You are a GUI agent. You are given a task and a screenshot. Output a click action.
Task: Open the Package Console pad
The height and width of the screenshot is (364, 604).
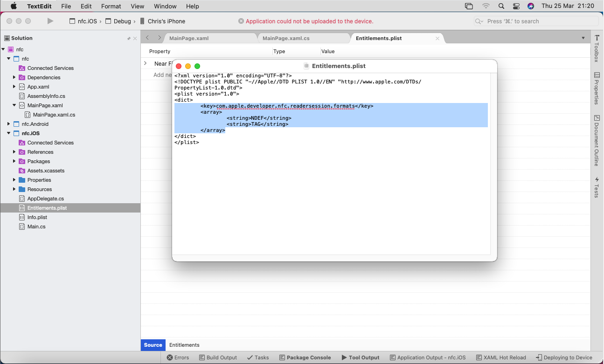305,357
